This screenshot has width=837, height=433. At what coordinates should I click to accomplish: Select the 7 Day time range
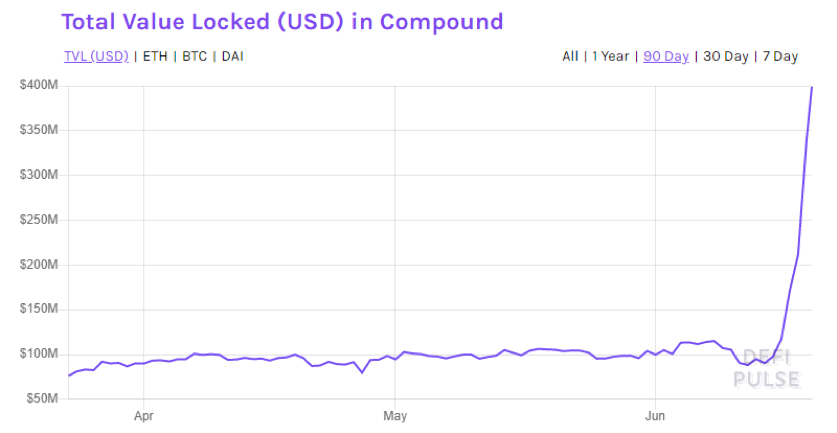point(780,57)
